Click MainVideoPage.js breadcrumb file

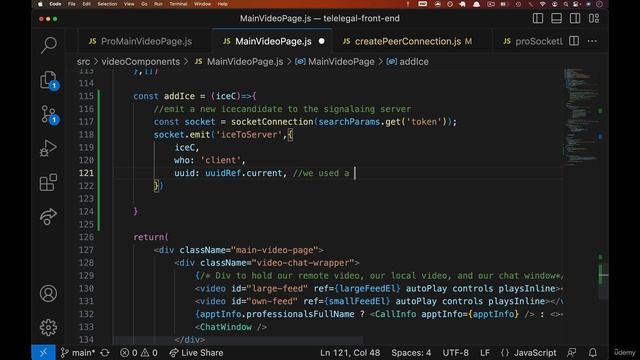click(x=245, y=62)
